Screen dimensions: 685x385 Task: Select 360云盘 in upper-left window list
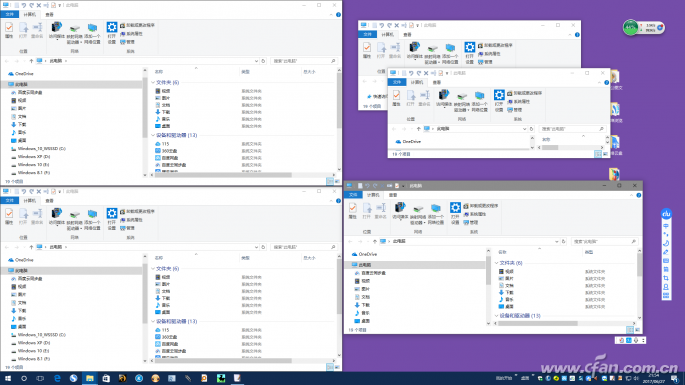(x=166, y=151)
